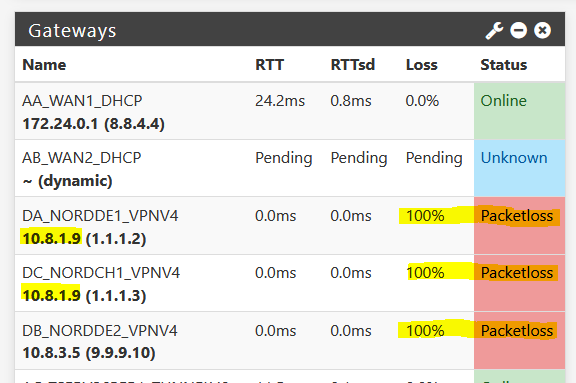Click the 24.2ms RTT value

click(280, 101)
